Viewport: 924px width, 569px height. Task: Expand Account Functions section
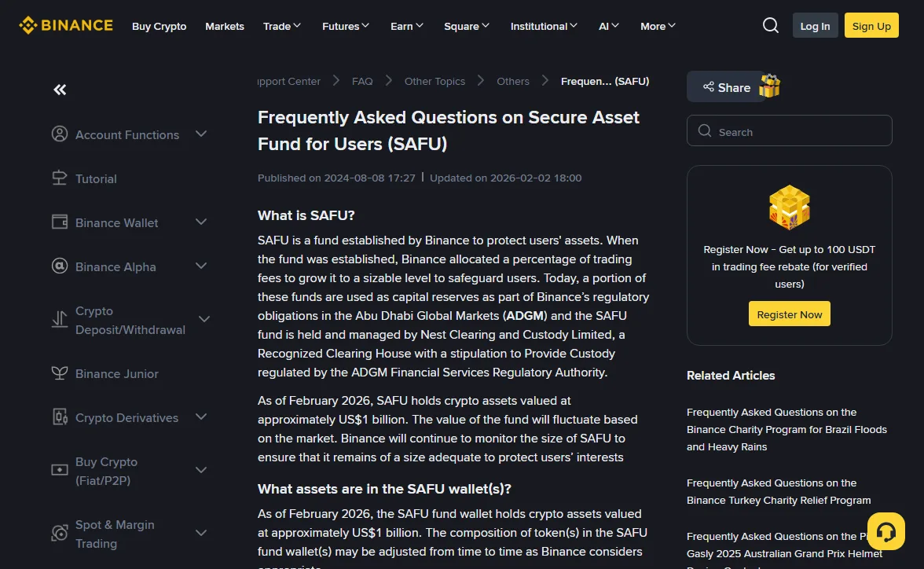click(201, 134)
